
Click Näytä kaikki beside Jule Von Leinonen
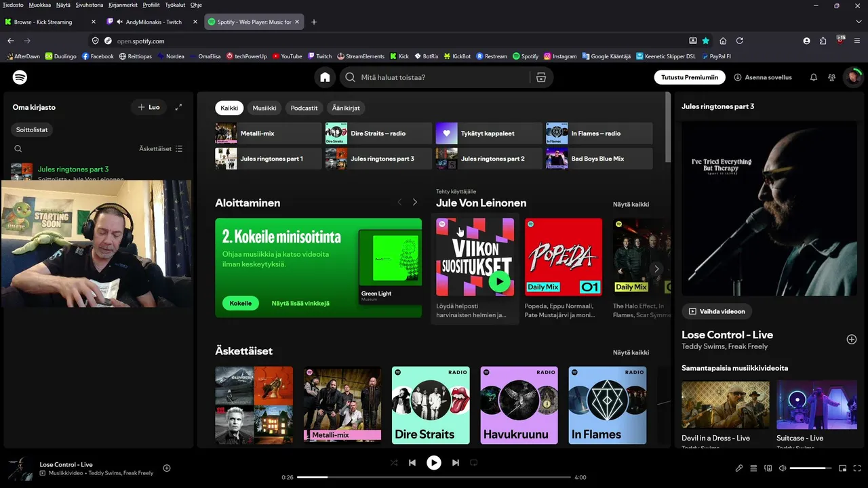631,204
